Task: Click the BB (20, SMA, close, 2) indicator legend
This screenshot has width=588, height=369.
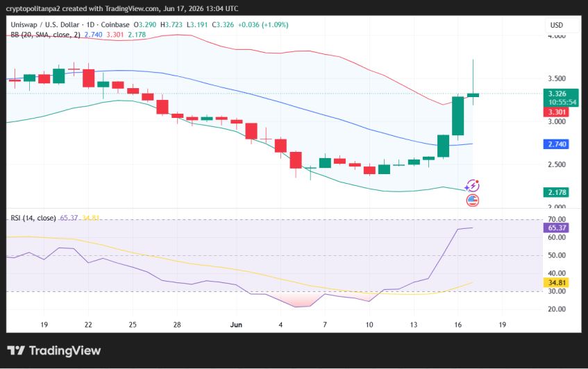Action: (45, 35)
